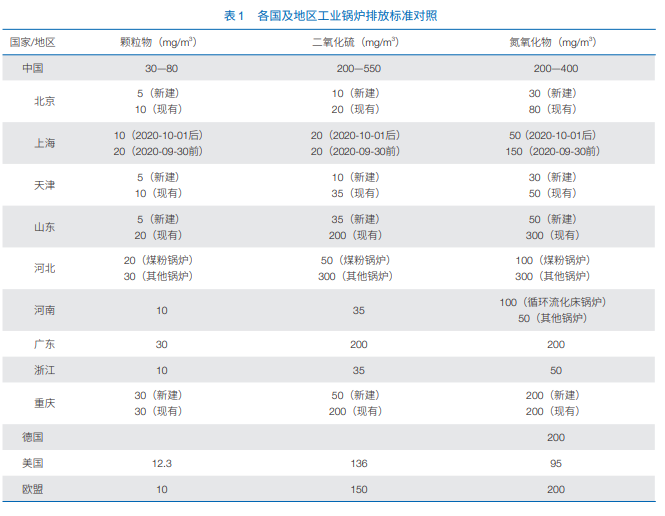Click the "颗粒物" column header
Image resolution: width=665 pixels, height=516 pixels.
[157, 42]
